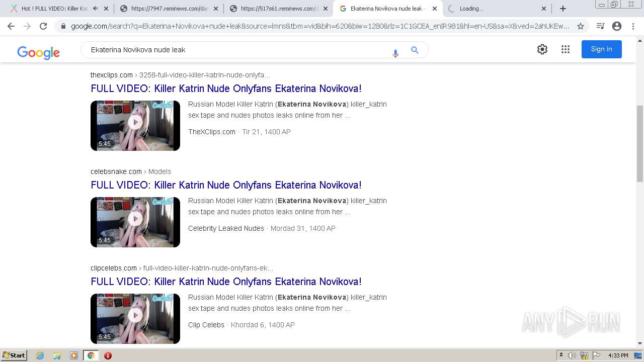Open the media control icon in Chrome toolbar
644x362 pixels.
600,26
